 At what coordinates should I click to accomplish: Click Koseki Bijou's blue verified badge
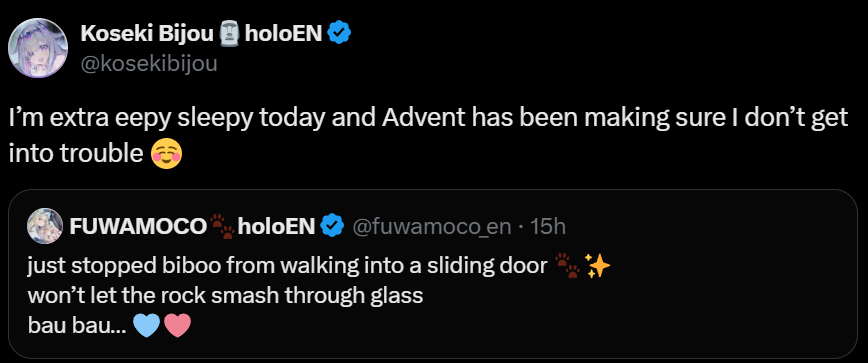click(339, 34)
